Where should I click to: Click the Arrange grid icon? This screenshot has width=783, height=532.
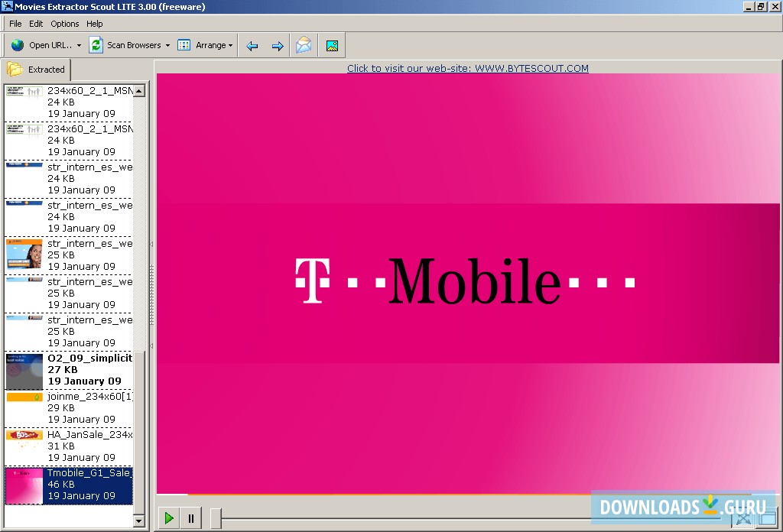(x=184, y=45)
